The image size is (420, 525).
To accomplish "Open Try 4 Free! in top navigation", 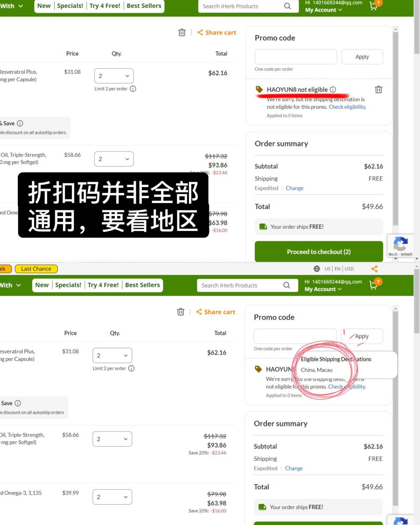I will (105, 6).
